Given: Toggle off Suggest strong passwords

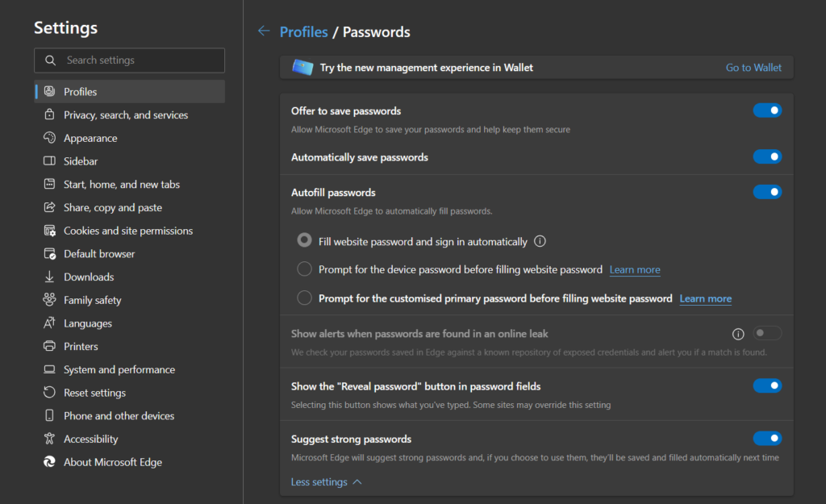Looking at the screenshot, I should click(x=766, y=439).
